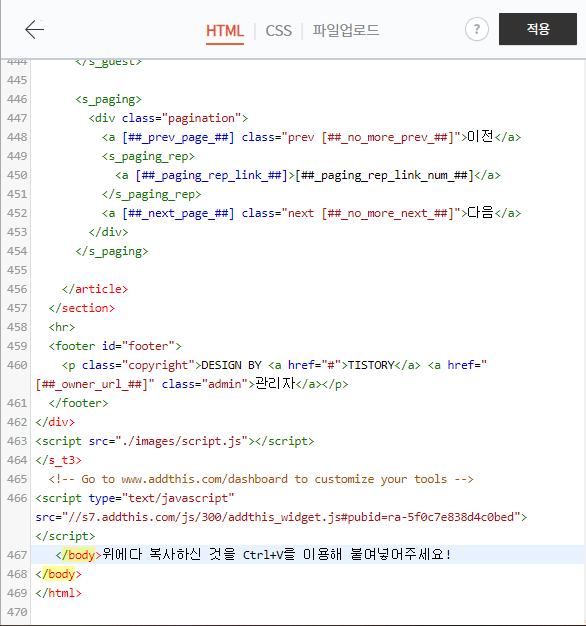Image resolution: width=586 pixels, height=626 pixels.
Task: Go back using the left arrow icon
Action: [x=34, y=30]
